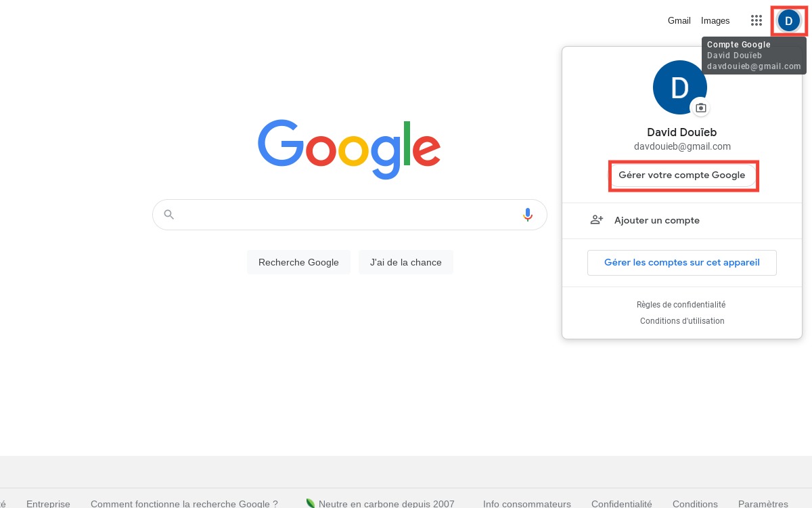
Task: Click Gérer les comptes sur cet appareil
Action: pyautogui.click(x=682, y=262)
